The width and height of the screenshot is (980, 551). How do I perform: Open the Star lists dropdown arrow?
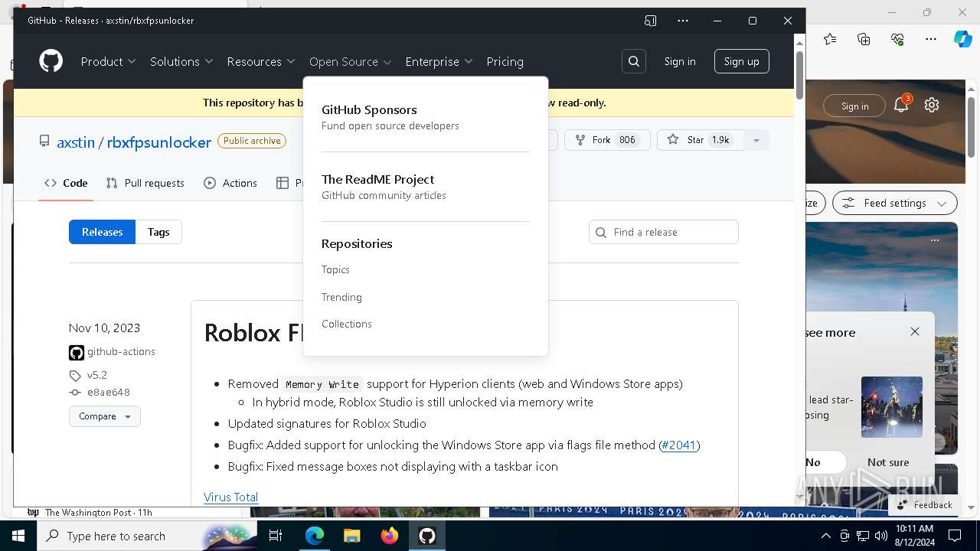click(x=756, y=140)
